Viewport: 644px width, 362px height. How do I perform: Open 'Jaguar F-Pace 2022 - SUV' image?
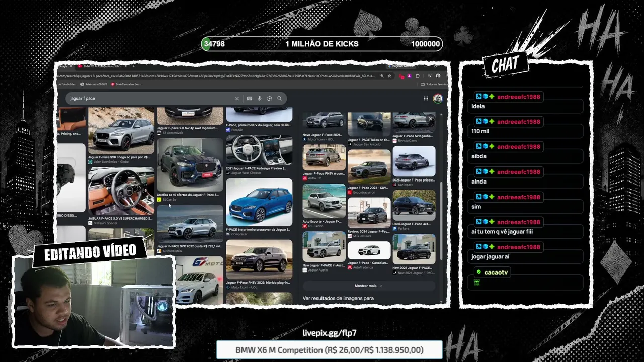(369, 166)
